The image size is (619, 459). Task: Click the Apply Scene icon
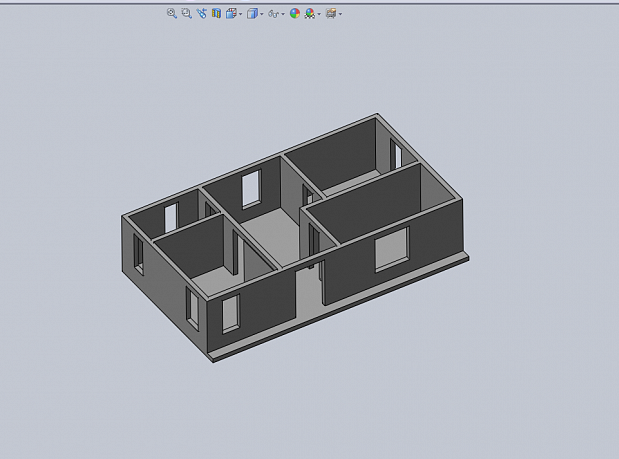(x=310, y=14)
